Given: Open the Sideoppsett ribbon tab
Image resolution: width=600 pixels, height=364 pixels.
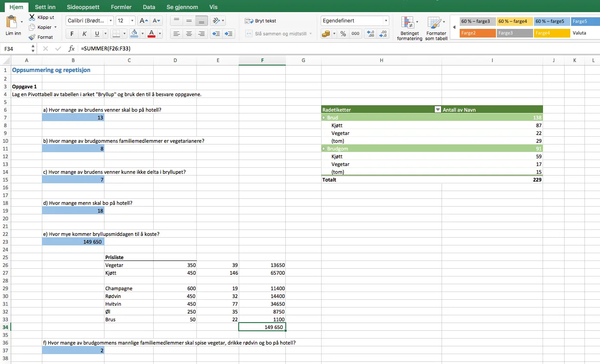Looking at the screenshot, I should click(x=83, y=7).
